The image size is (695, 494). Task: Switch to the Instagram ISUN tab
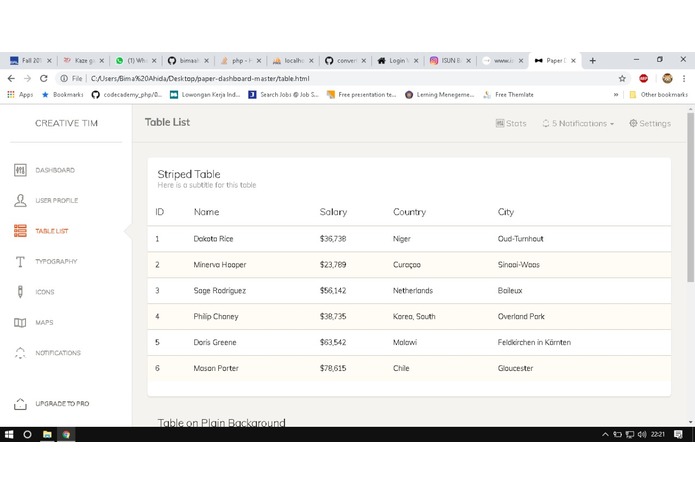tap(450, 61)
